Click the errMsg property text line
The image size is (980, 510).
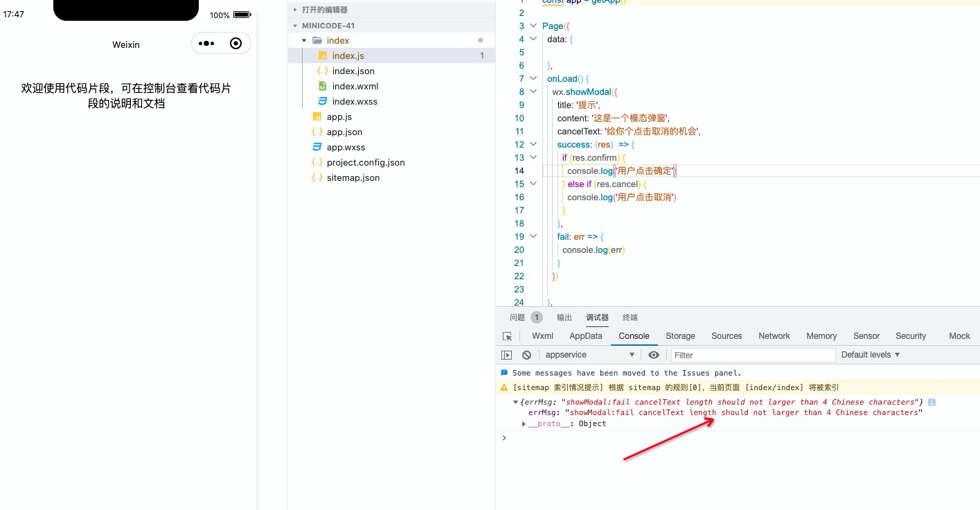pos(726,412)
